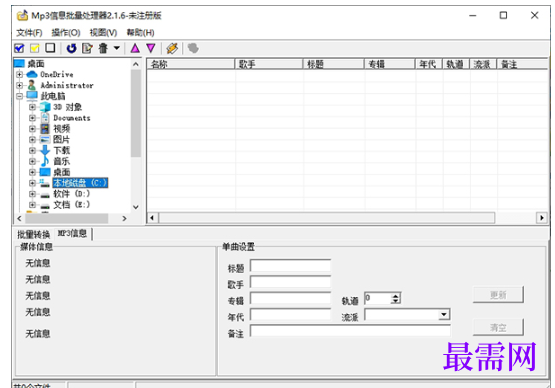This screenshot has height=388, width=555.
Task: Sort by the 年代 column header
Action: tap(429, 64)
